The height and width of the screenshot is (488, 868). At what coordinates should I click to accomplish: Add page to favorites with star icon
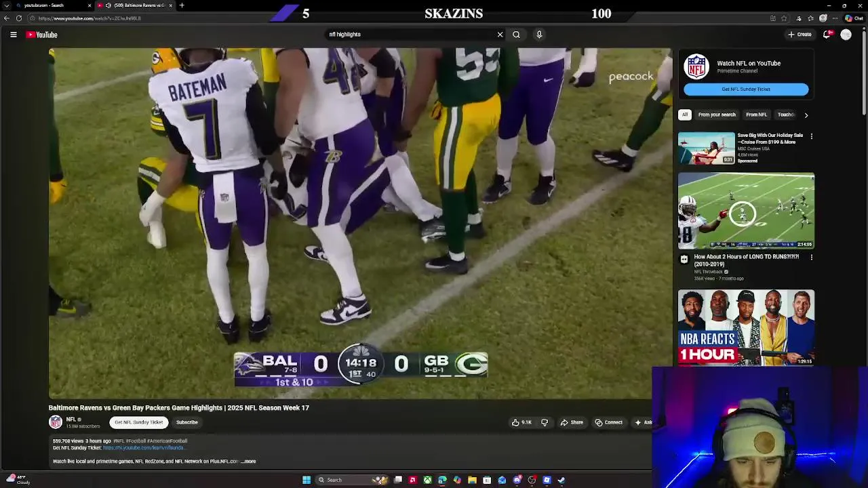785,18
